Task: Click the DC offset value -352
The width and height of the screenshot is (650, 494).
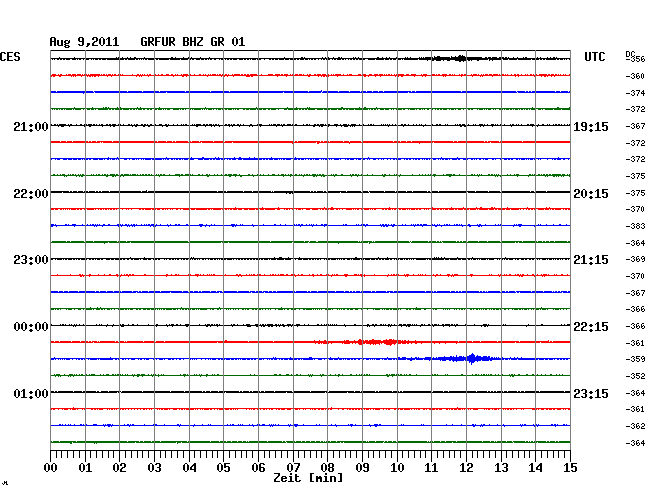Action: (x=635, y=376)
